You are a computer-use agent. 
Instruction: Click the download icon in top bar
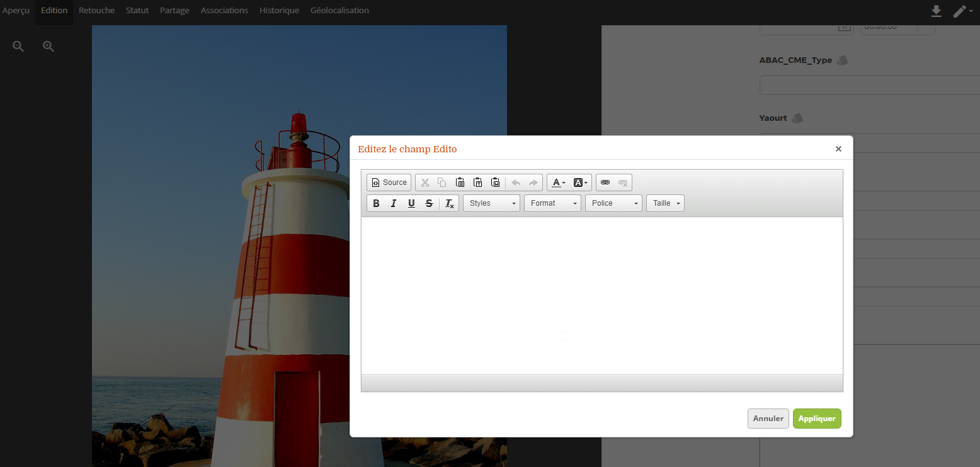point(936,11)
